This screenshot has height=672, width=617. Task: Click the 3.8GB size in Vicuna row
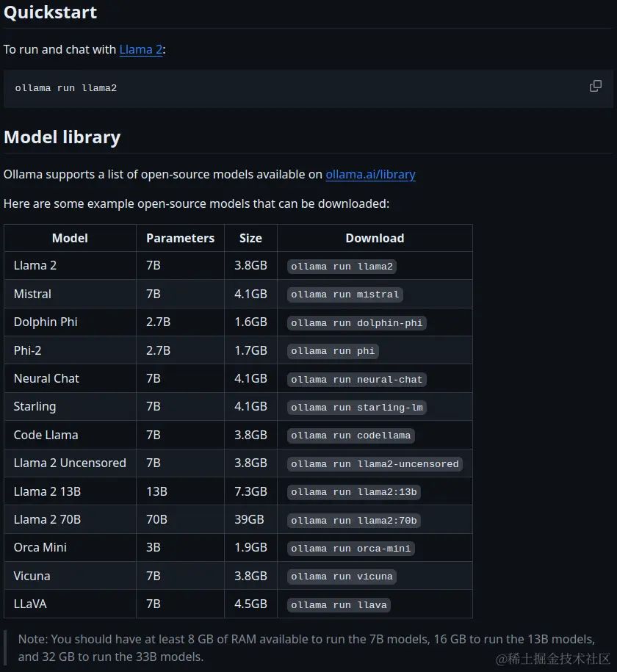click(x=250, y=576)
